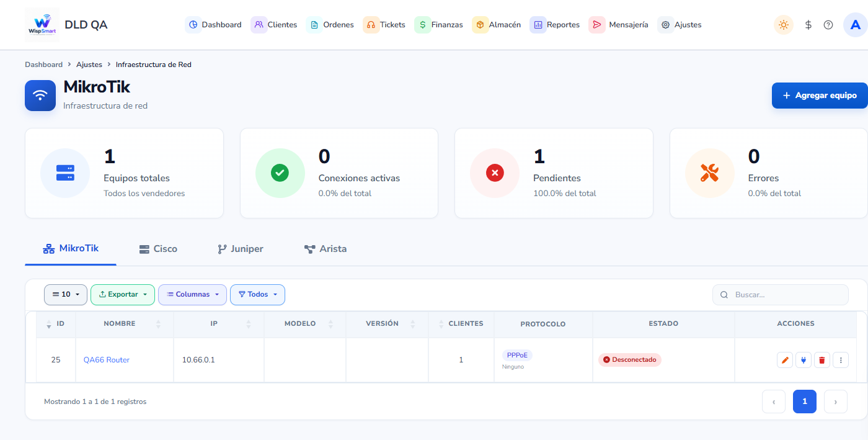Open the dollar sign billing icon

[x=808, y=25]
